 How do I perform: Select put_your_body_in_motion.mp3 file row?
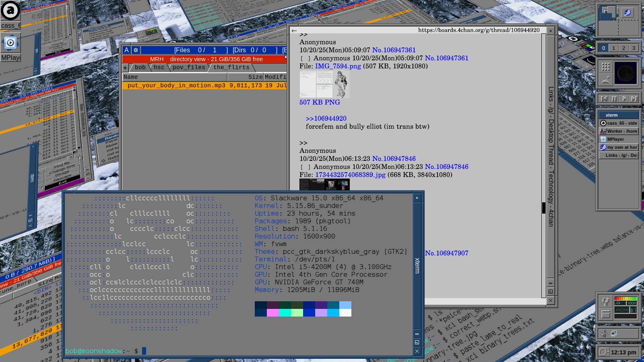pos(204,85)
